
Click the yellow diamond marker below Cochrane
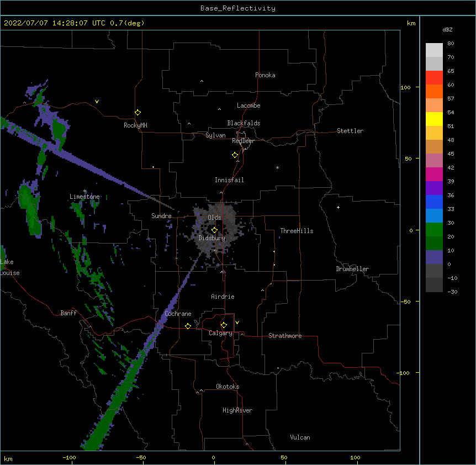tap(188, 326)
